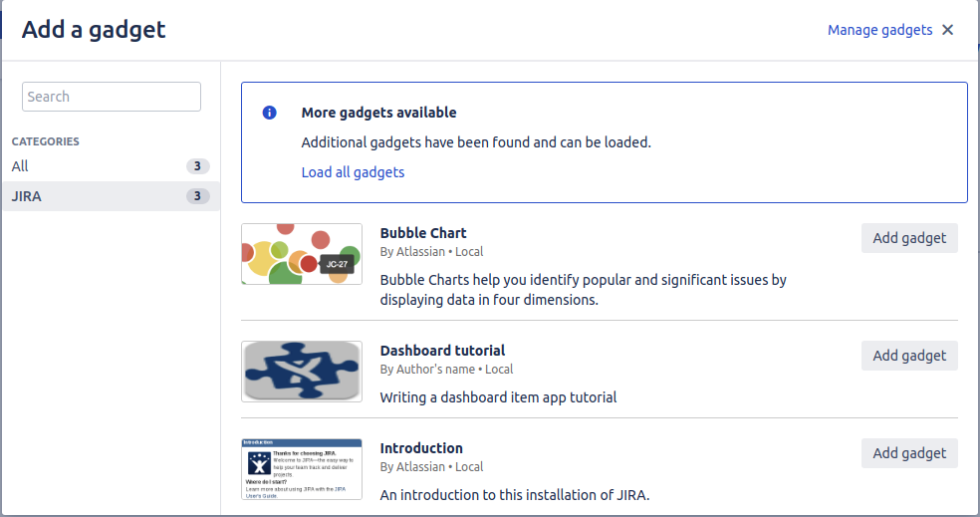This screenshot has height=517, width=980.
Task: Open the Bubble Chart preview thumbnail
Action: click(302, 254)
